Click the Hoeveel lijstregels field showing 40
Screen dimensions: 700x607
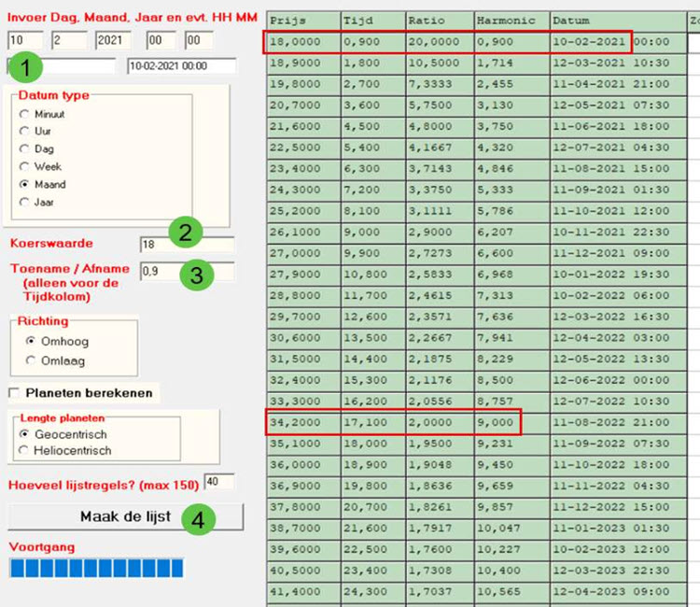(219, 482)
